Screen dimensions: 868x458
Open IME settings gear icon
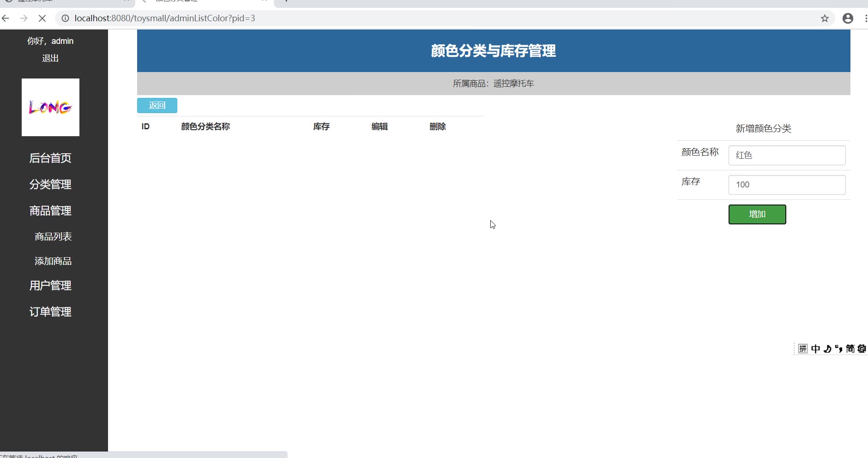coord(862,349)
